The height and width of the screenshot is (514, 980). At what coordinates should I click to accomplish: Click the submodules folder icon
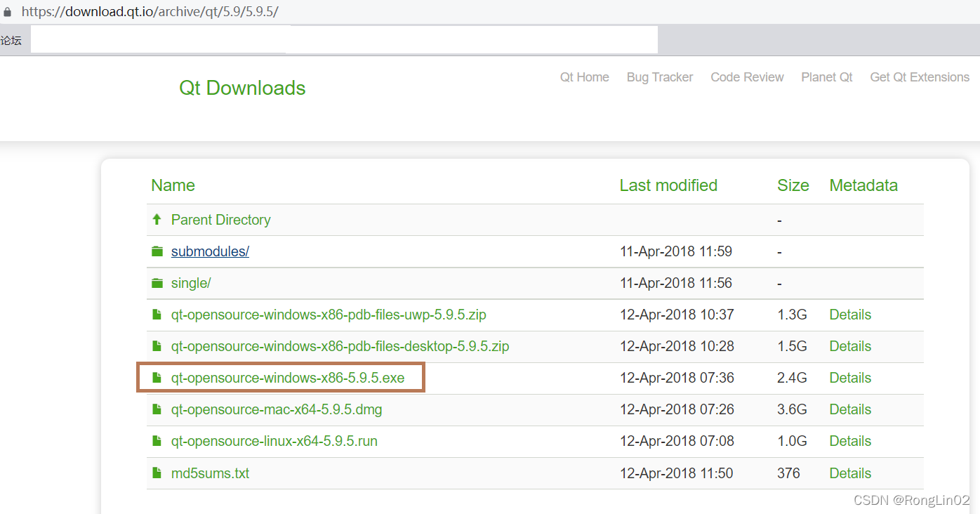pyautogui.click(x=157, y=251)
